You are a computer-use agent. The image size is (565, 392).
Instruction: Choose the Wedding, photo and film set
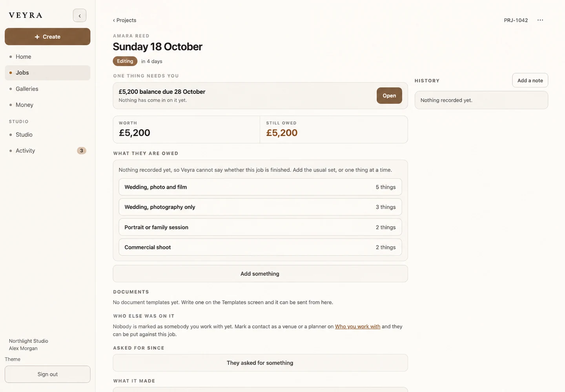260,187
